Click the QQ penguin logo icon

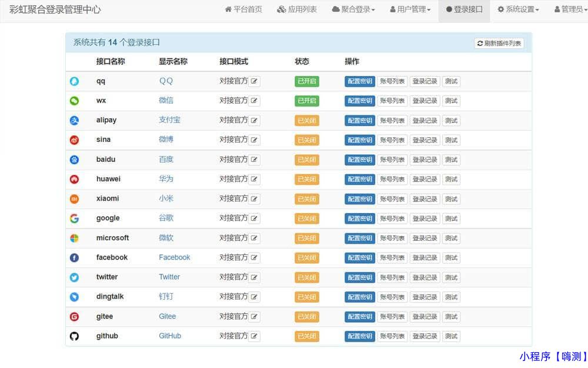coord(74,81)
